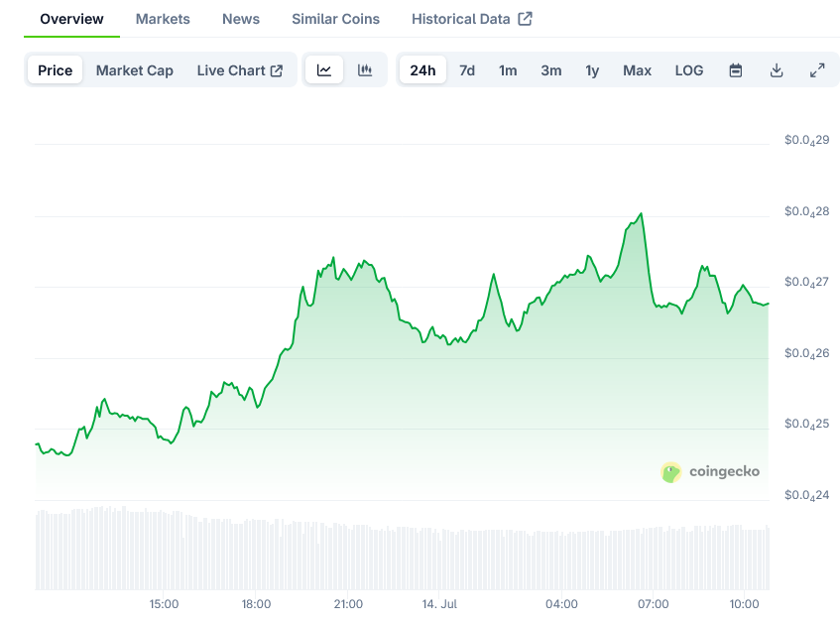Image resolution: width=840 pixels, height=625 pixels.
Task: Click the $0.0₄25 y-axis label
Action: [x=807, y=425]
